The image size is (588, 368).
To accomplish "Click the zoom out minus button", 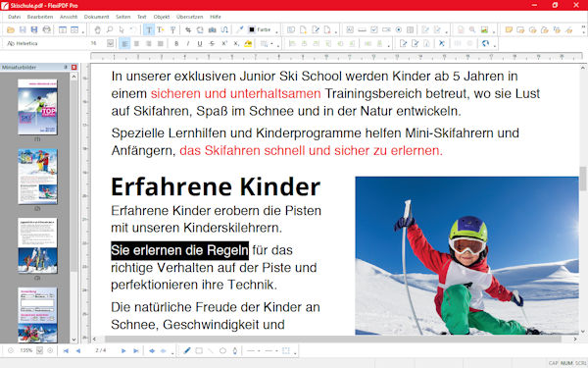I will pos(11,350).
